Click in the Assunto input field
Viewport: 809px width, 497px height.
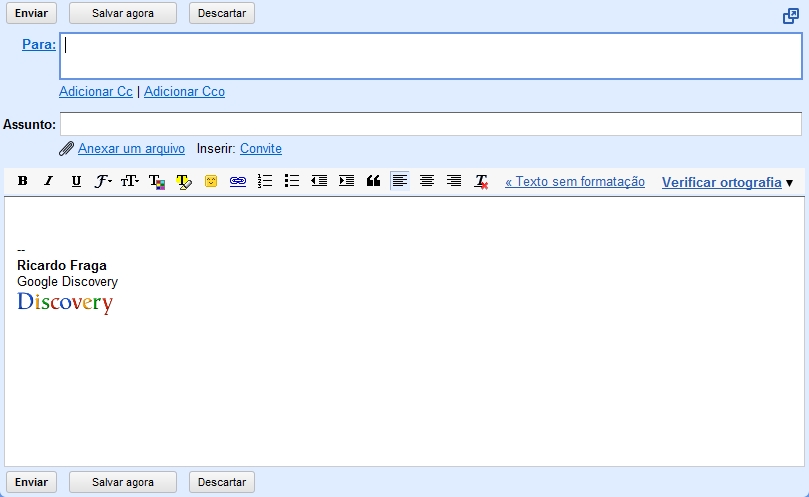point(430,124)
